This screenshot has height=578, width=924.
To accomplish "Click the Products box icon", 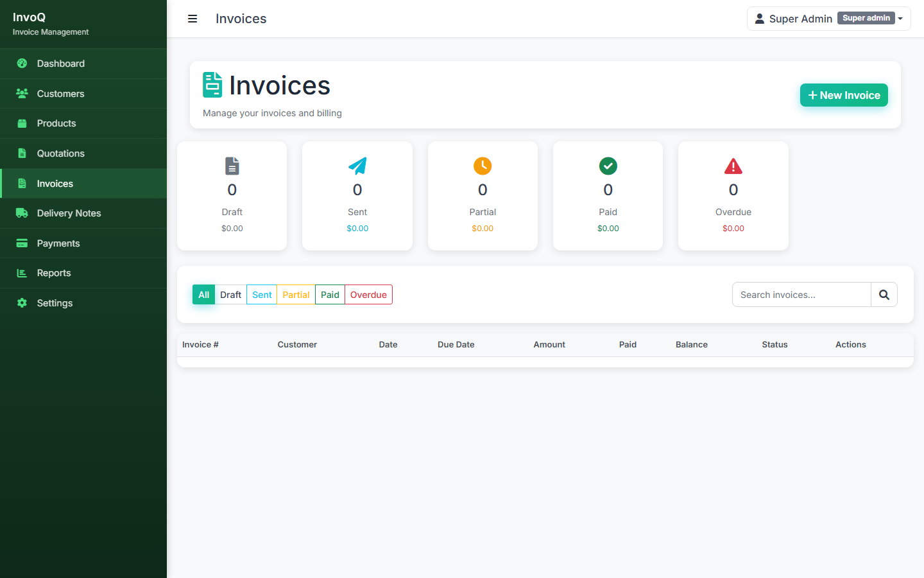I will [22, 123].
